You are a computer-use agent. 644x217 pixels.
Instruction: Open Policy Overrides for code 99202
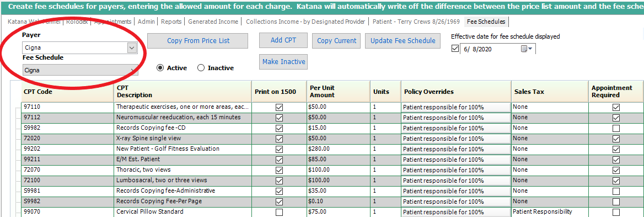456,149
